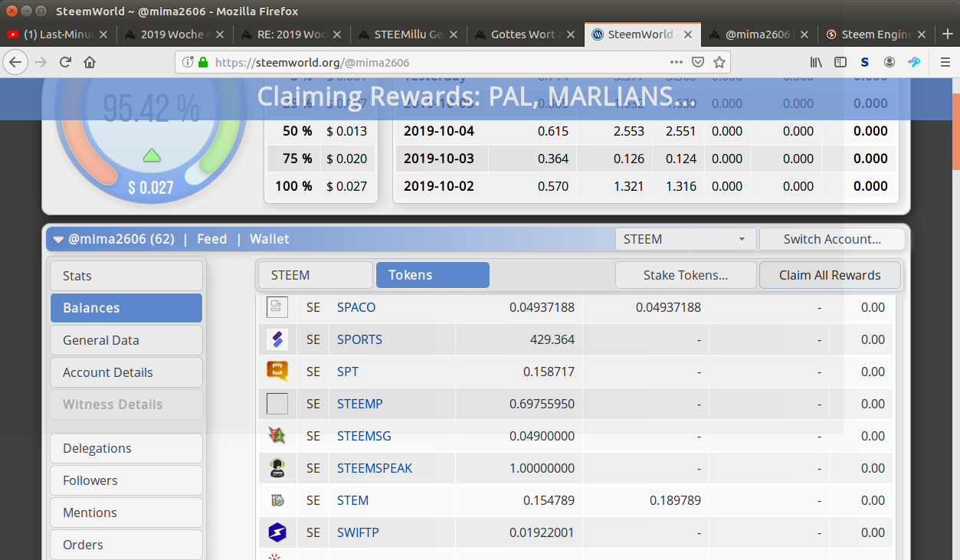This screenshot has width=960, height=560.
Task: Click the Firefox reload page icon
Action: [66, 62]
